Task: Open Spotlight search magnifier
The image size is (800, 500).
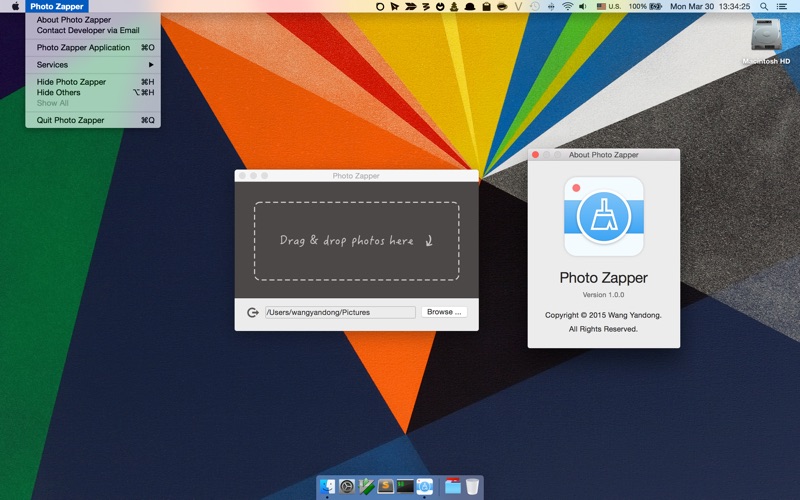Action: pos(764,6)
